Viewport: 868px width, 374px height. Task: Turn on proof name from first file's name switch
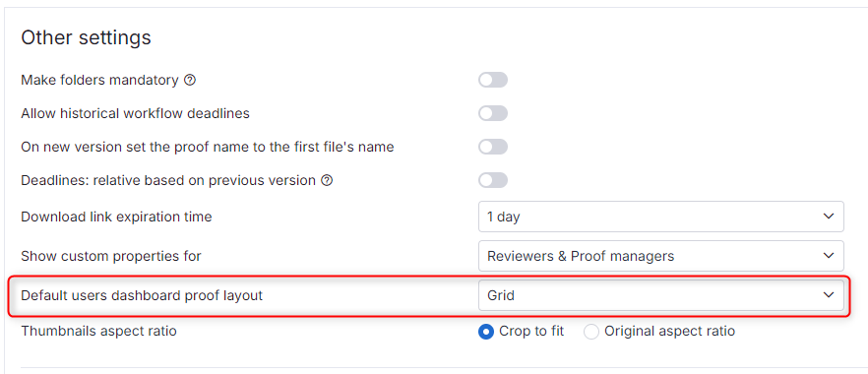click(493, 148)
